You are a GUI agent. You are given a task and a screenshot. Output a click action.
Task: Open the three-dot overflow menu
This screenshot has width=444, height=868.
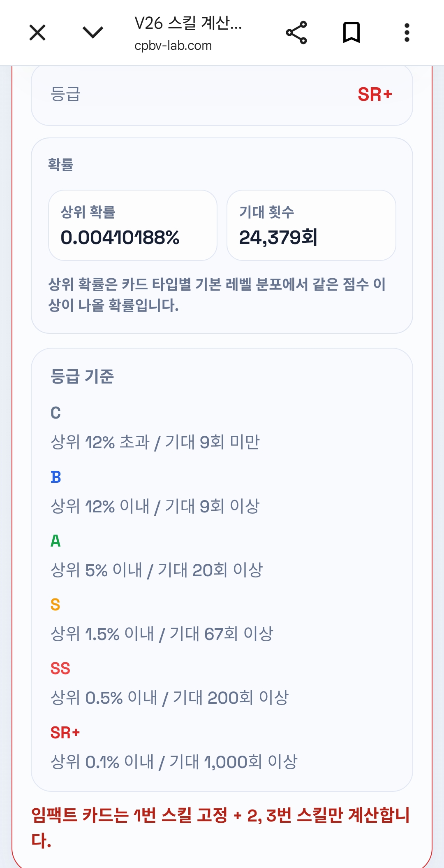click(x=407, y=33)
